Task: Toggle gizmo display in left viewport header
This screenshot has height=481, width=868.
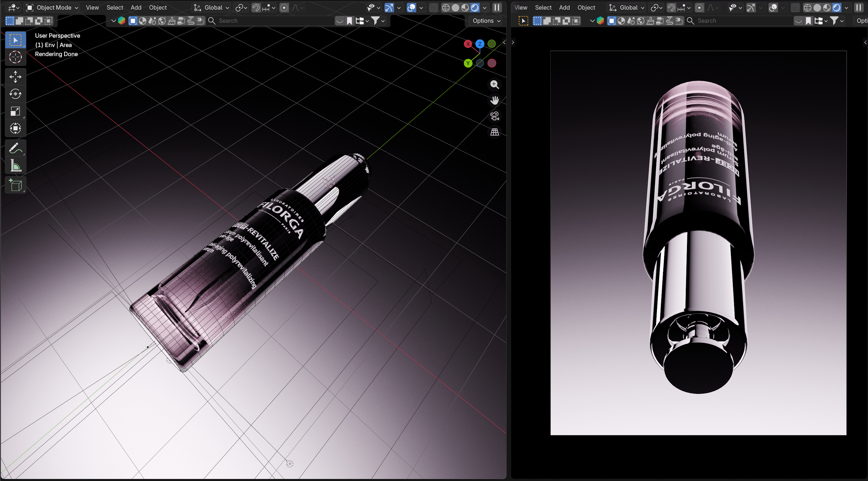Action: click(389, 7)
